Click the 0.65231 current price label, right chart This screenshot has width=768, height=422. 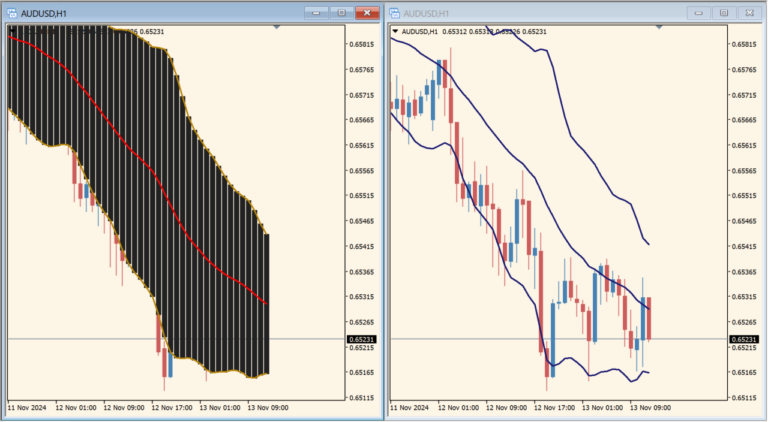click(x=743, y=340)
